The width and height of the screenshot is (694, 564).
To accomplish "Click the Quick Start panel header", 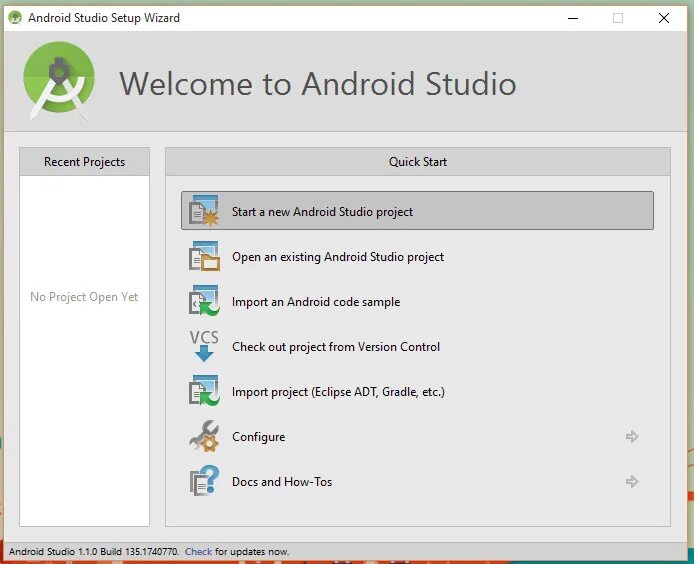I will (418, 162).
